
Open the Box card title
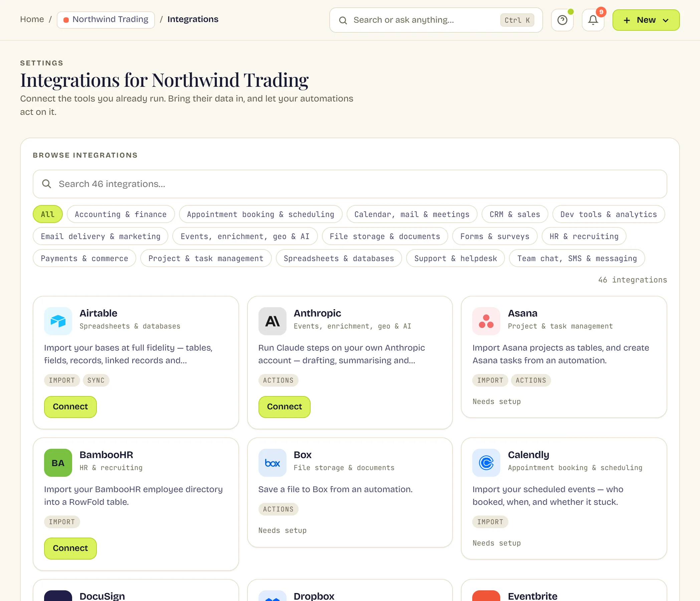click(302, 455)
